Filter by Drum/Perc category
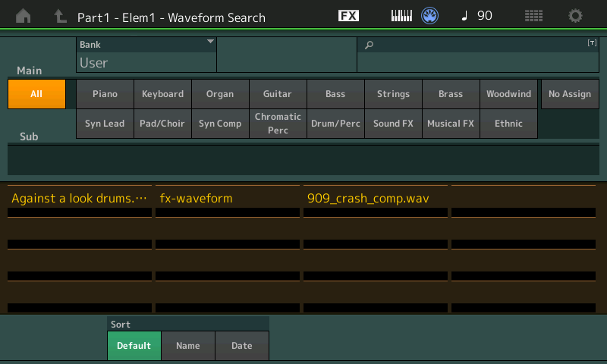Image resolution: width=607 pixels, height=364 pixels. click(335, 124)
